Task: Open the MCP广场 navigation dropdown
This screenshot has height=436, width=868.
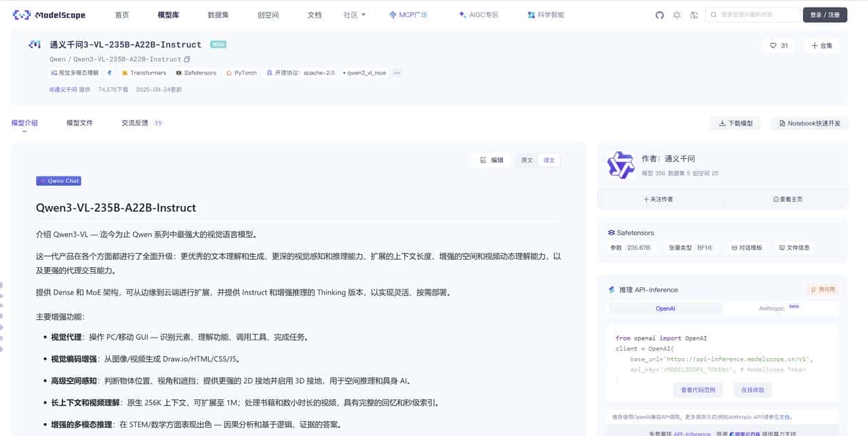Action: point(409,14)
